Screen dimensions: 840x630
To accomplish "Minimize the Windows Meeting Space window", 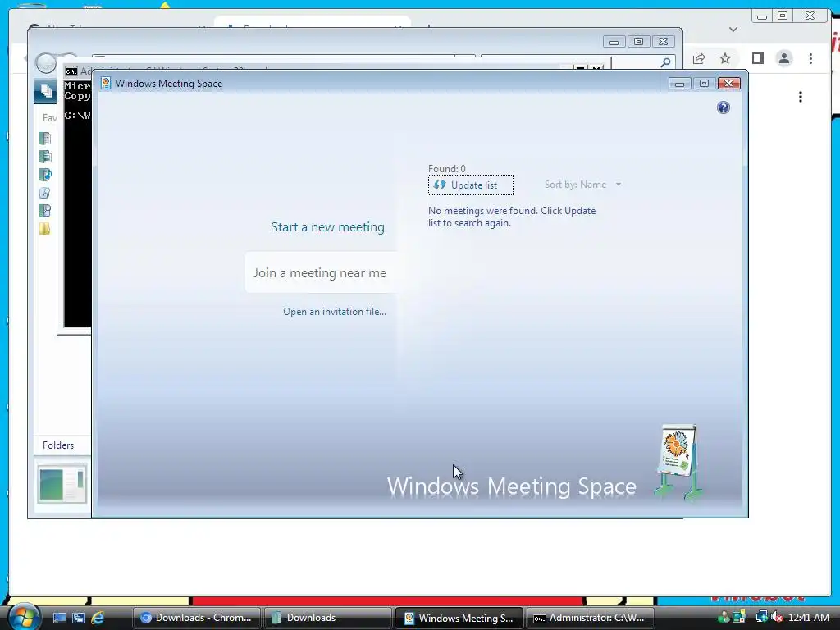I will point(679,84).
